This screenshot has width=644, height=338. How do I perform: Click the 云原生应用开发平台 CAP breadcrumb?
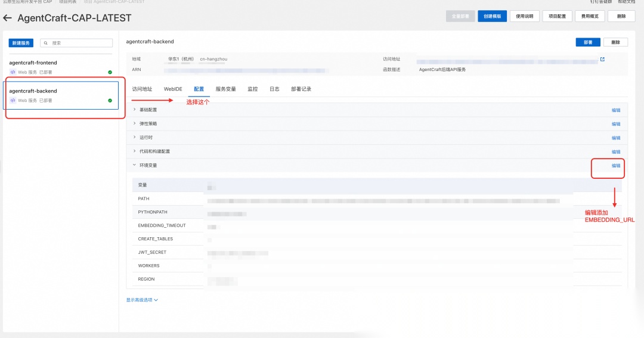pos(27,2)
